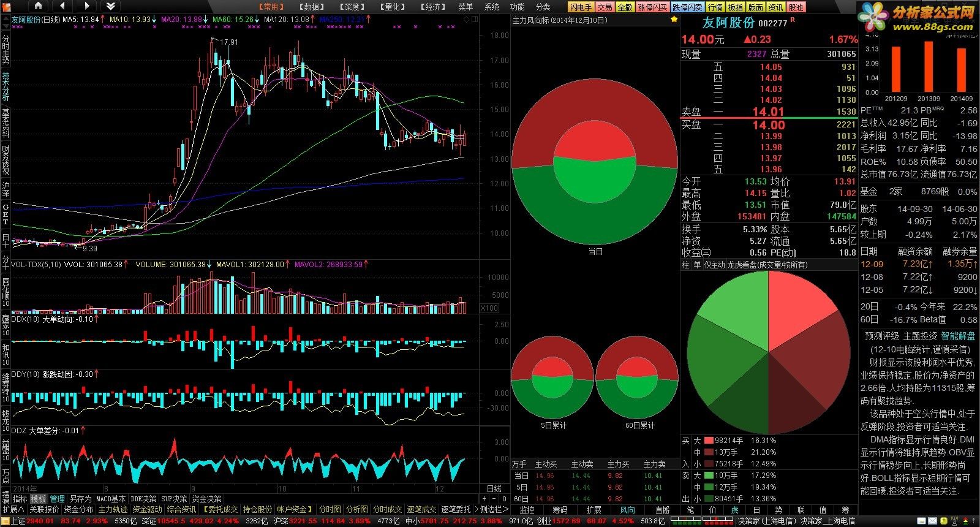Click the 0 reset button under chart
The image size is (980, 527).
click(504, 499)
